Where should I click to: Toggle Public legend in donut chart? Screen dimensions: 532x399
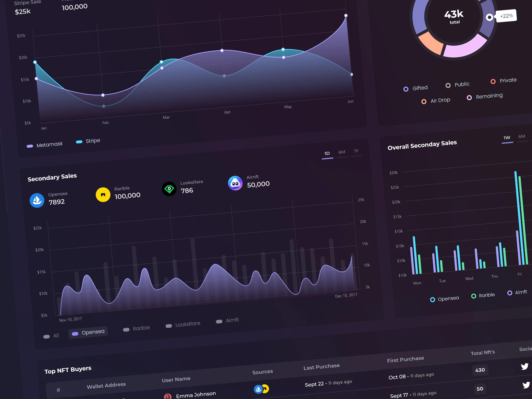point(458,85)
